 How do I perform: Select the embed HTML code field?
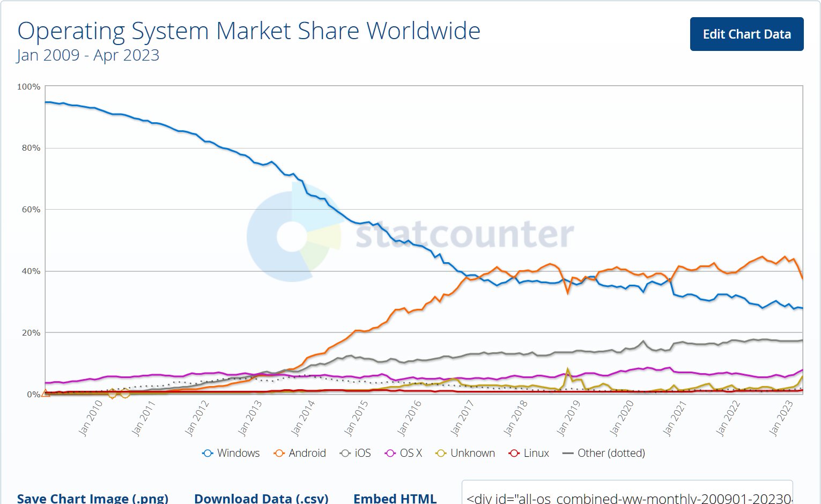pos(627,493)
